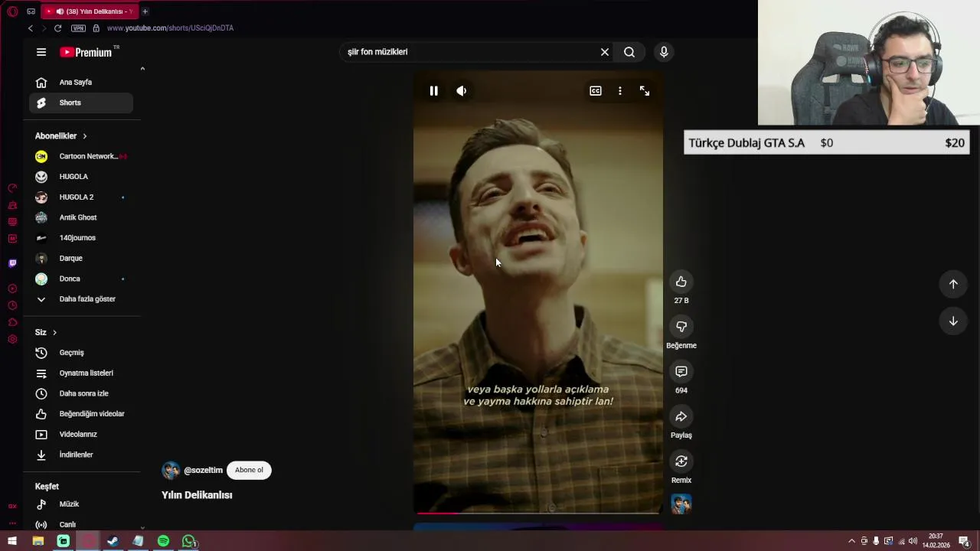
Task: Open File Explorer from the taskbar
Action: 38,541
